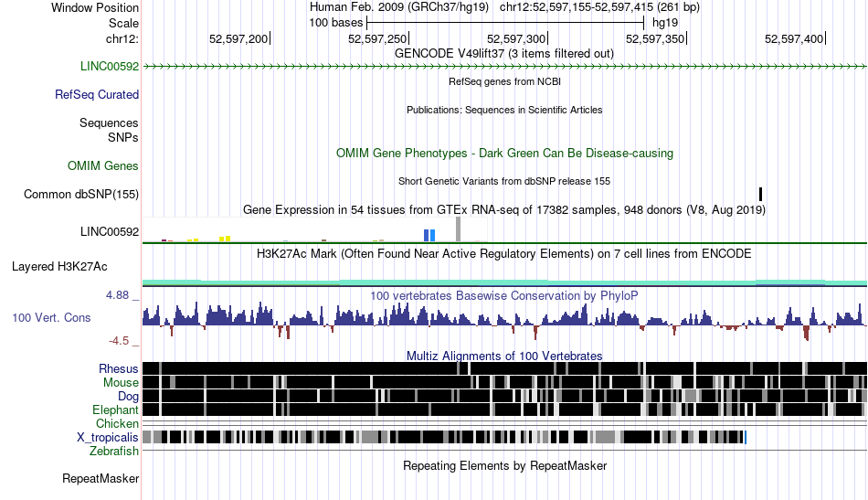Image resolution: width=868 pixels, height=500 pixels.
Task: Click the LINC00592 GENCODE track label
Action: (x=109, y=67)
